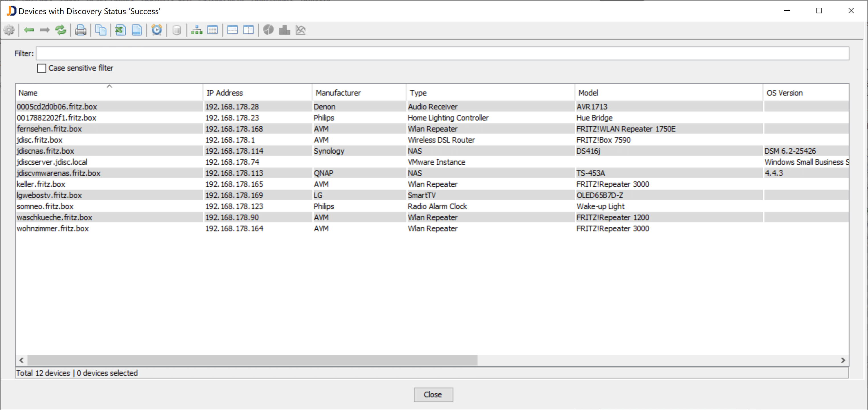This screenshot has width=868, height=410.
Task: Open the settings gear menu
Action: pyautogui.click(x=9, y=30)
